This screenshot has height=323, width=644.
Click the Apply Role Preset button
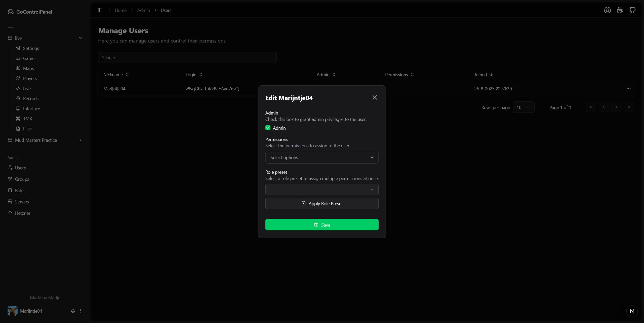pyautogui.click(x=322, y=203)
